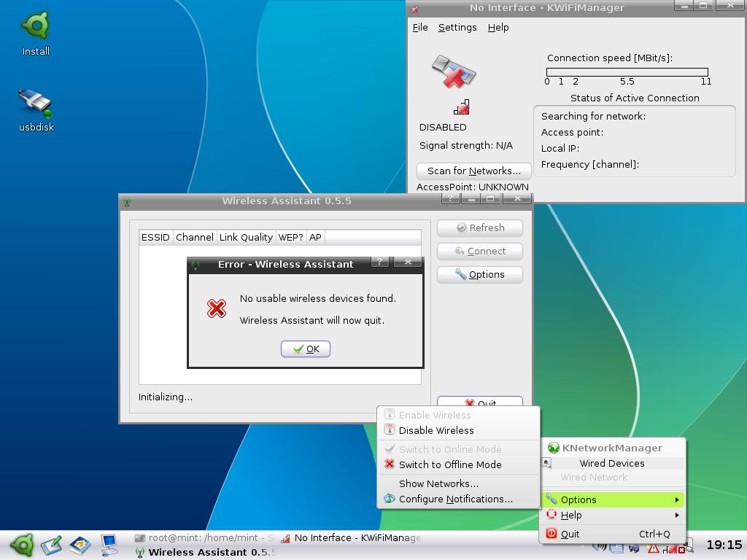The width and height of the screenshot is (747, 560).
Task: Click the Wired Devices entry in KNetworkManager menu
Action: pyautogui.click(x=612, y=463)
